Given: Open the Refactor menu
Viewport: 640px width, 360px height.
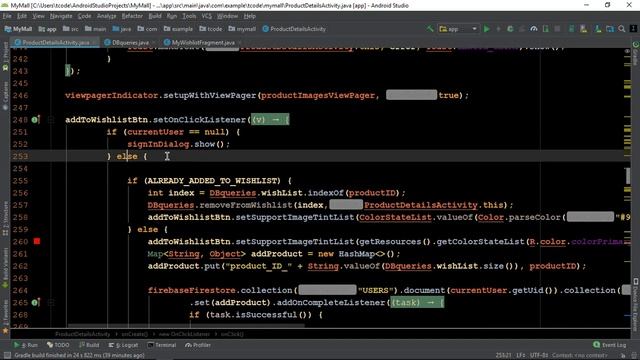Looking at the screenshot, I should [x=132, y=16].
